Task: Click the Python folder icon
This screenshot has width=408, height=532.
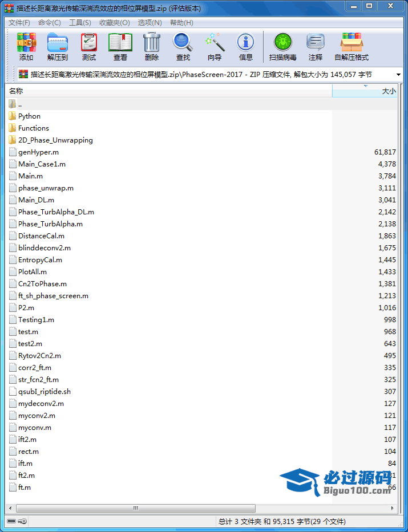Action: pyautogui.click(x=12, y=116)
